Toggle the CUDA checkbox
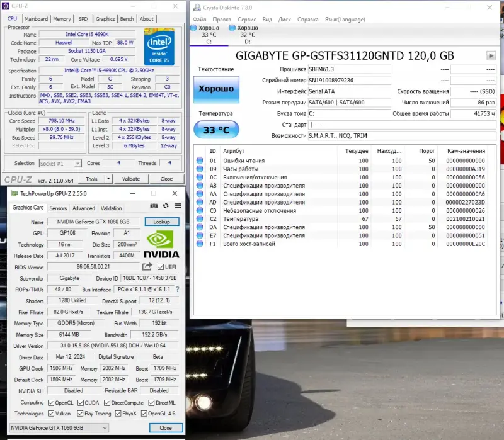 [81, 403]
